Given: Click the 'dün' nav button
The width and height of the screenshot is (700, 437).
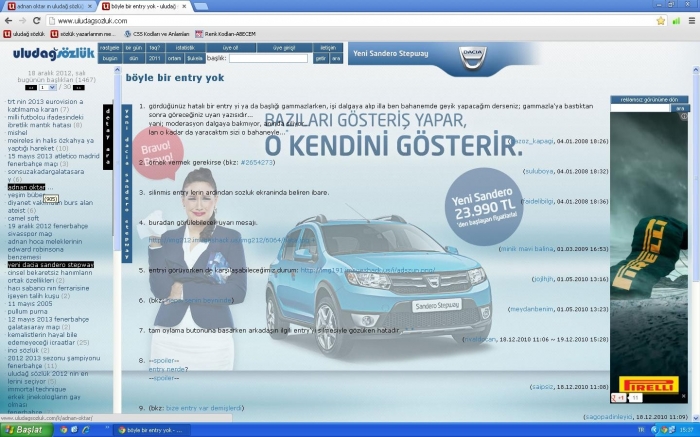Looking at the screenshot, I should [x=133, y=58].
